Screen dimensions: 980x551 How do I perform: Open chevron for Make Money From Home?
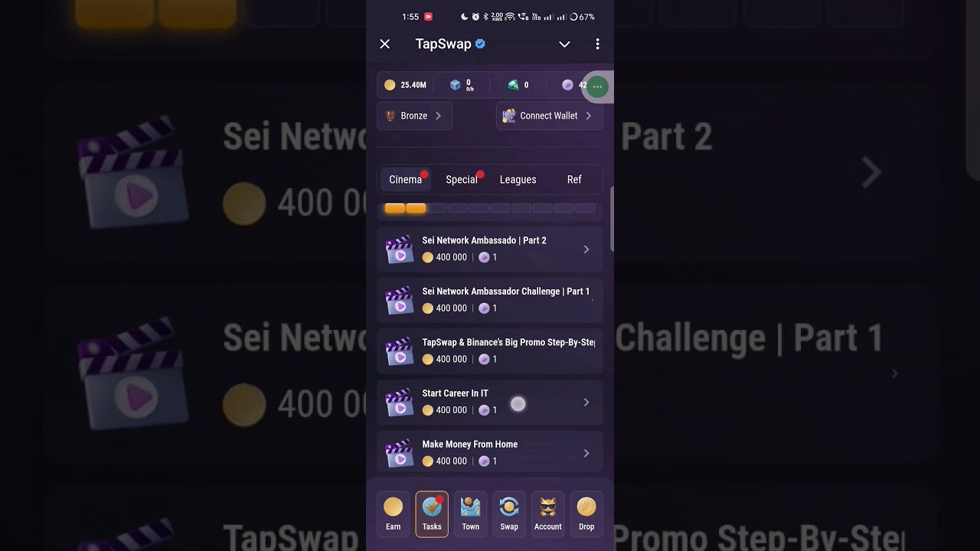[586, 453]
